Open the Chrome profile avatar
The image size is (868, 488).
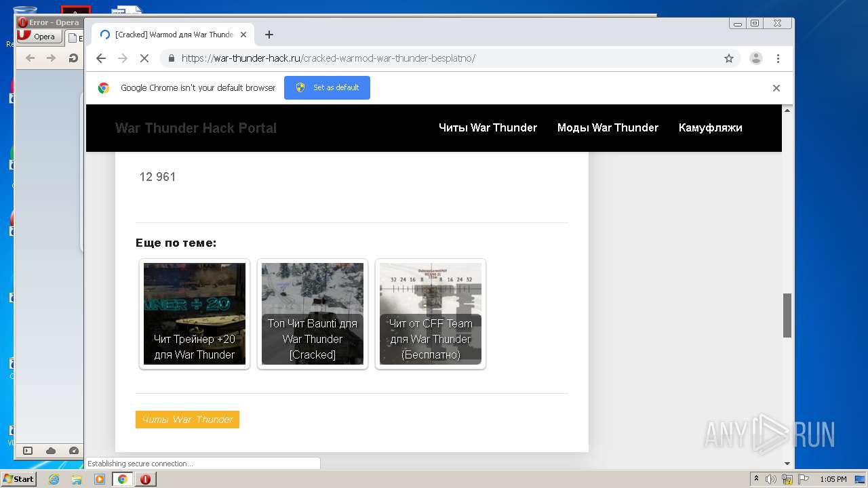tap(756, 58)
